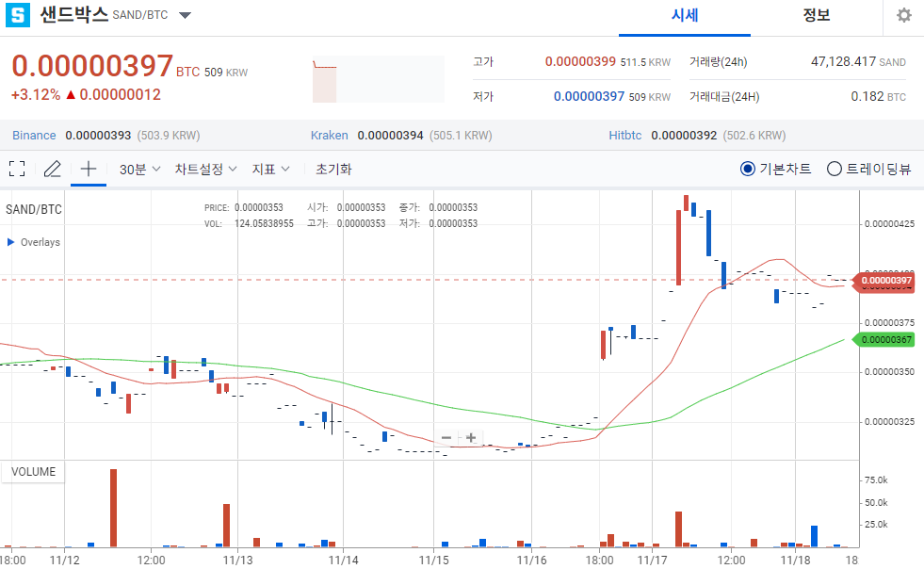Click the Binance exchange link
The height and width of the screenshot is (569, 924).
tap(34, 136)
